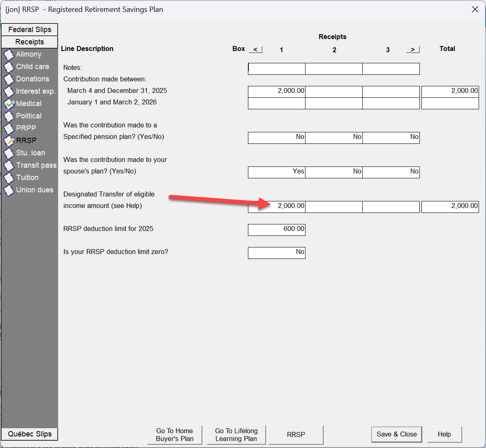This screenshot has height=448, width=486.
Task: Open the Union dues icon
Action: point(9,190)
